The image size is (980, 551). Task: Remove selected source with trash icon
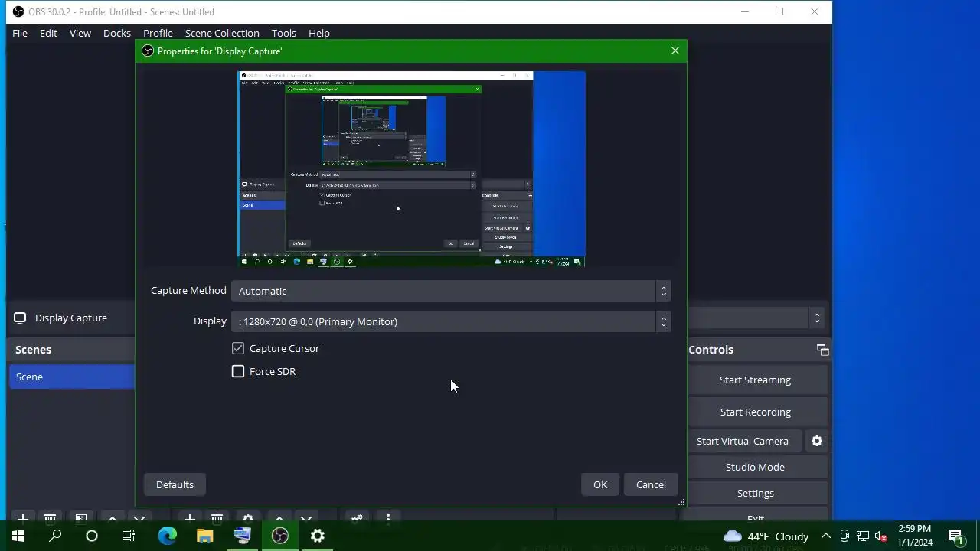click(x=217, y=518)
